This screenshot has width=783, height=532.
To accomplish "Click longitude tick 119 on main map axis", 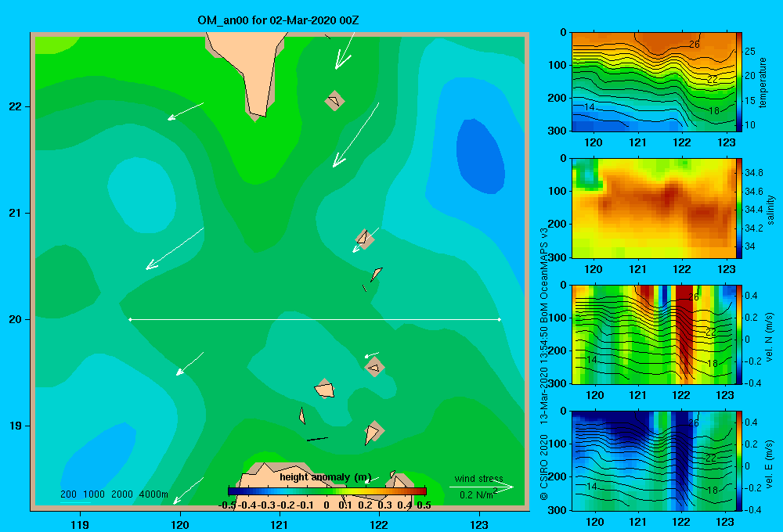I will click(81, 524).
